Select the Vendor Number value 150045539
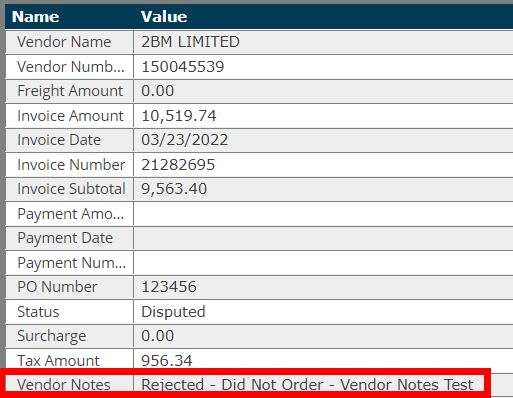This screenshot has height=398, width=513. tap(183, 67)
